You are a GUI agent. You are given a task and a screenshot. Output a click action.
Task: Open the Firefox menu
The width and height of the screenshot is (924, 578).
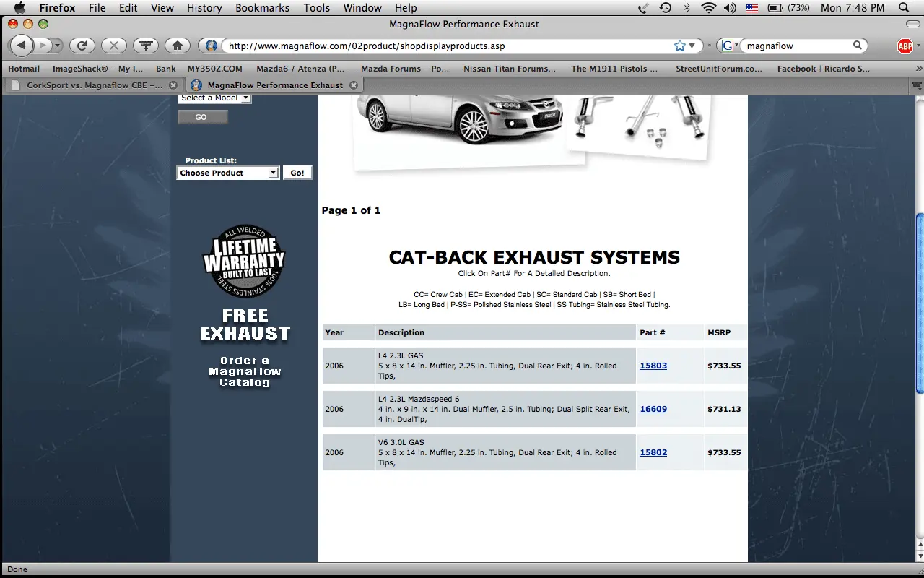click(x=57, y=8)
